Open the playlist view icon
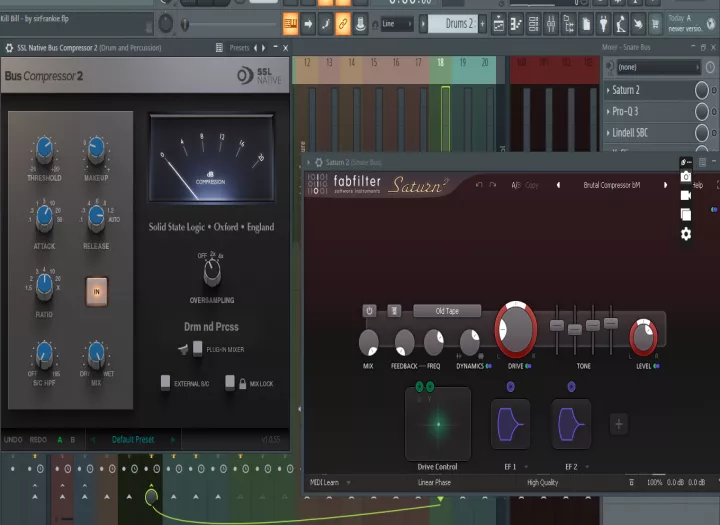The height and width of the screenshot is (525, 720). point(498,24)
